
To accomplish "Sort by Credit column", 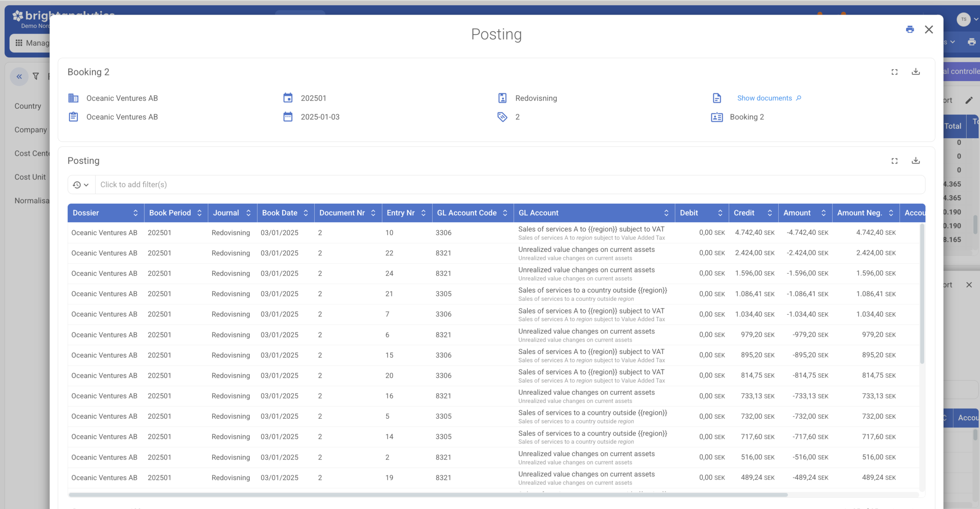I will 769,213.
